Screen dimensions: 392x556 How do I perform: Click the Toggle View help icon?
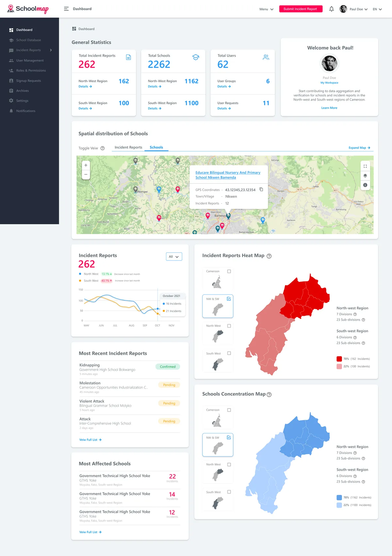(x=103, y=148)
